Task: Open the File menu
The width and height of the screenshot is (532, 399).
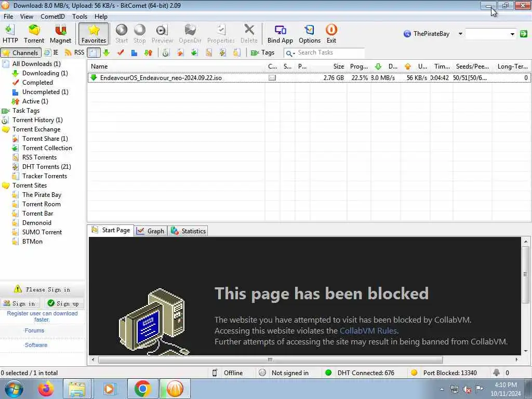Action: click(8, 16)
